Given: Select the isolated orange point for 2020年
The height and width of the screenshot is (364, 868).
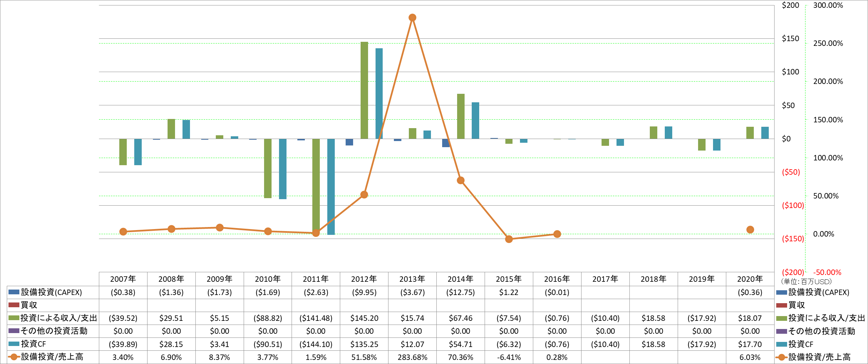Looking at the screenshot, I should coord(750,230).
